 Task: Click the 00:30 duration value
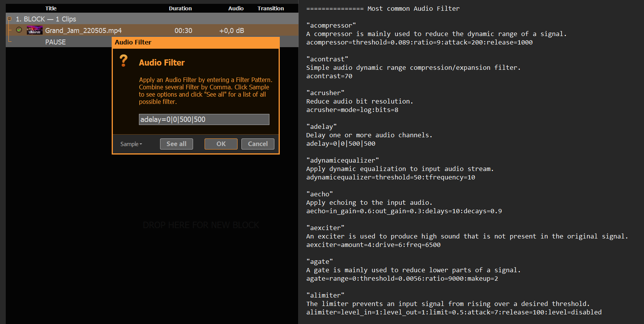coord(183,31)
